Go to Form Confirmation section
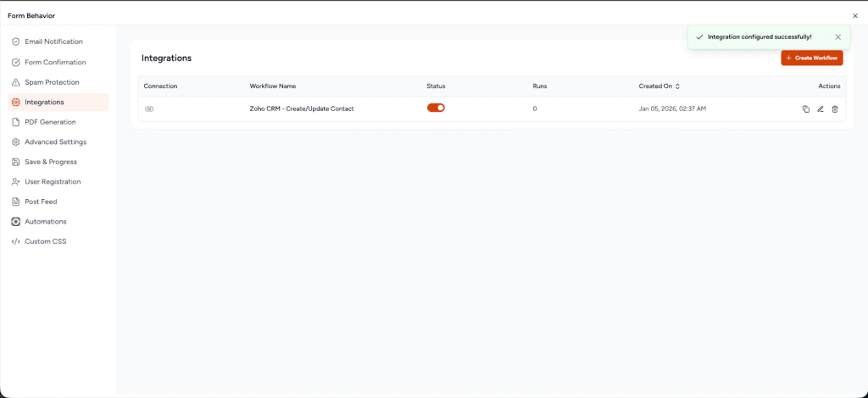 (55, 63)
